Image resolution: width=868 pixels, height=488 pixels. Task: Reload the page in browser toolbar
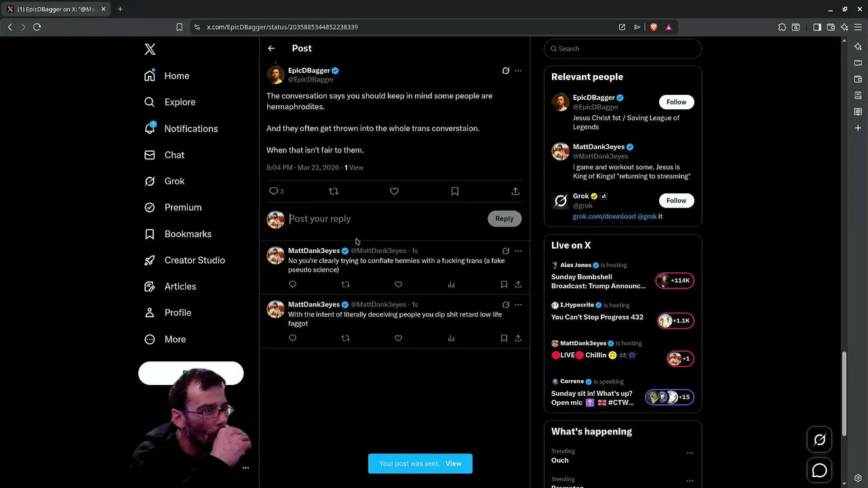(x=37, y=27)
